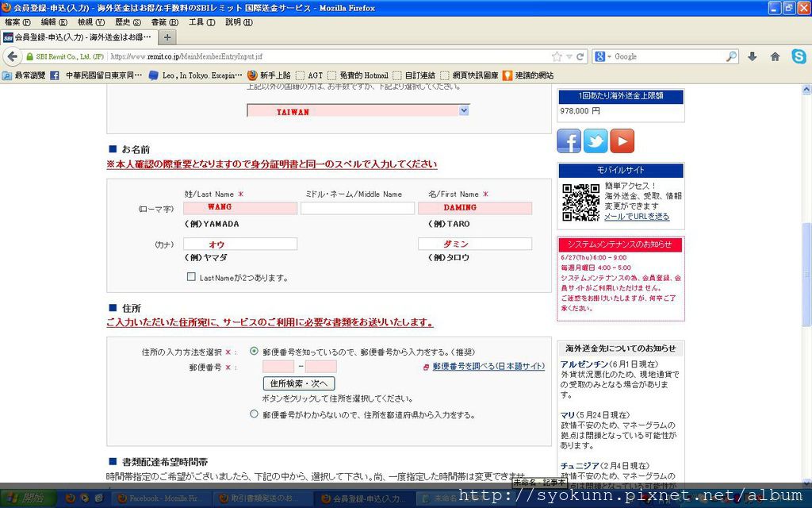Click the QR code for the mobile site
This screenshot has height=508, width=812.
coord(581,202)
